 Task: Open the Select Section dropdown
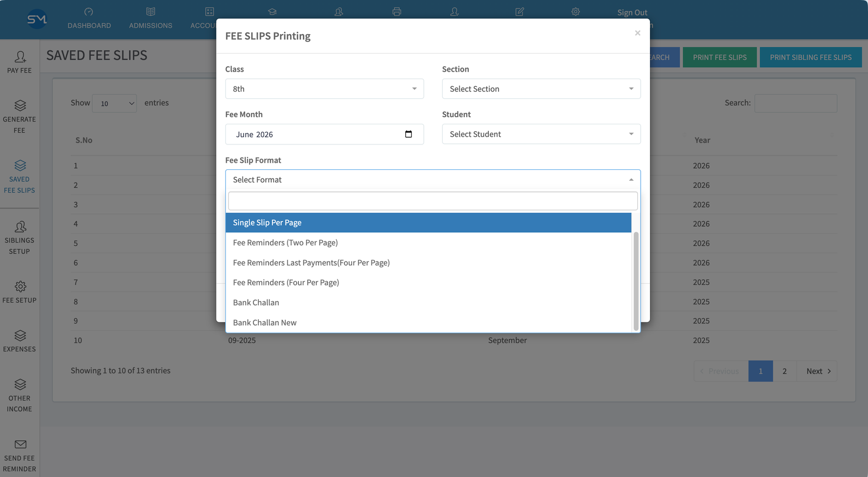pyautogui.click(x=541, y=89)
